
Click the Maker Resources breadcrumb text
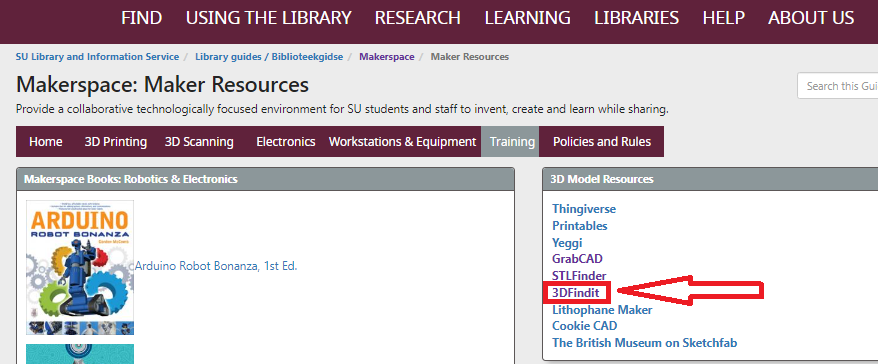pos(470,57)
